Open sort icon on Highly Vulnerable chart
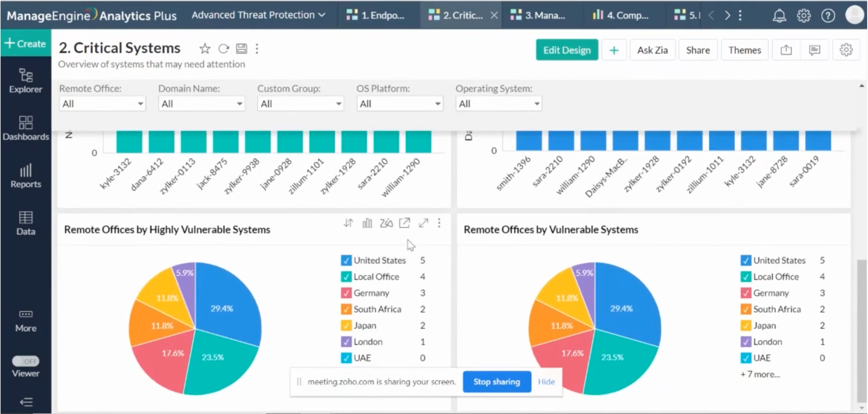 [x=348, y=223]
